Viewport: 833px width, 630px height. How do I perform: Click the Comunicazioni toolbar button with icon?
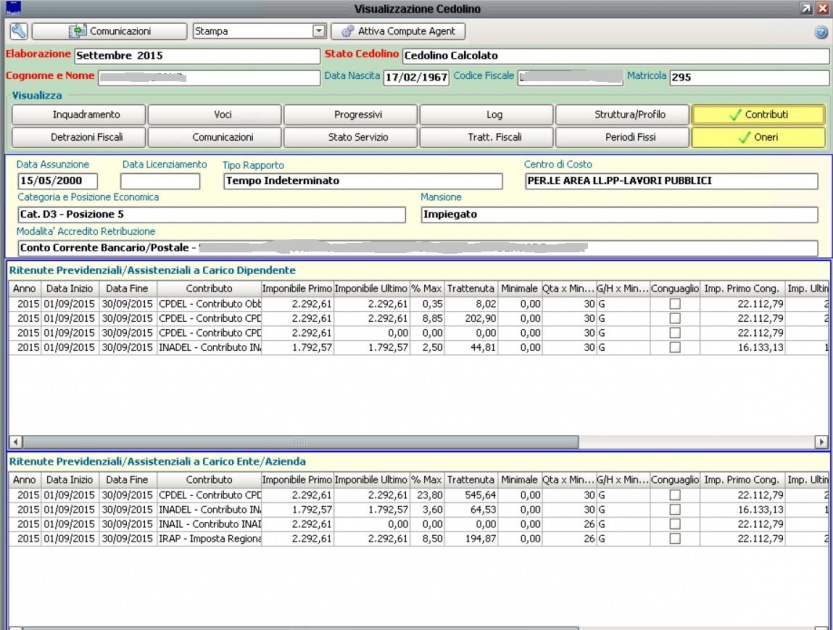109,32
